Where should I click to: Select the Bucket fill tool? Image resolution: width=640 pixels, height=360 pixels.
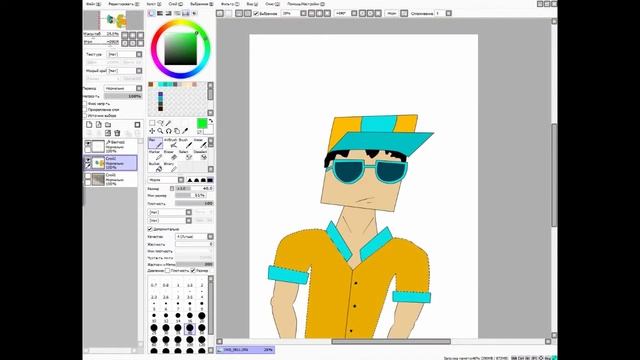[x=155, y=167]
